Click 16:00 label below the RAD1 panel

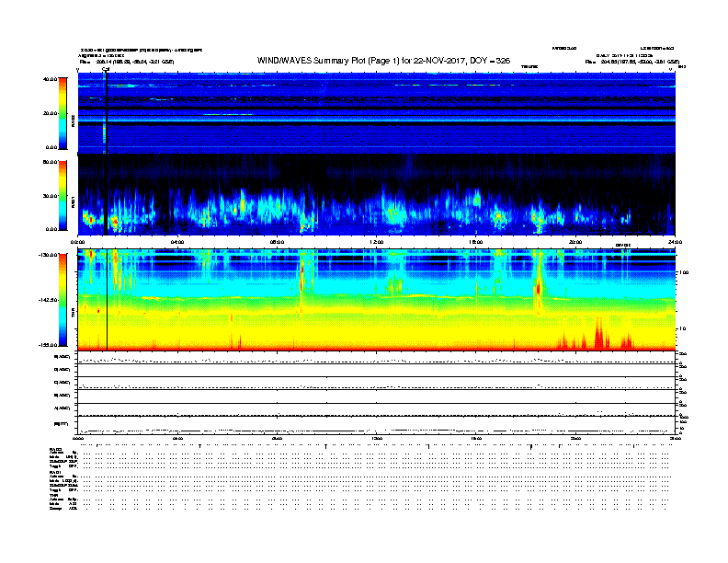476,242
